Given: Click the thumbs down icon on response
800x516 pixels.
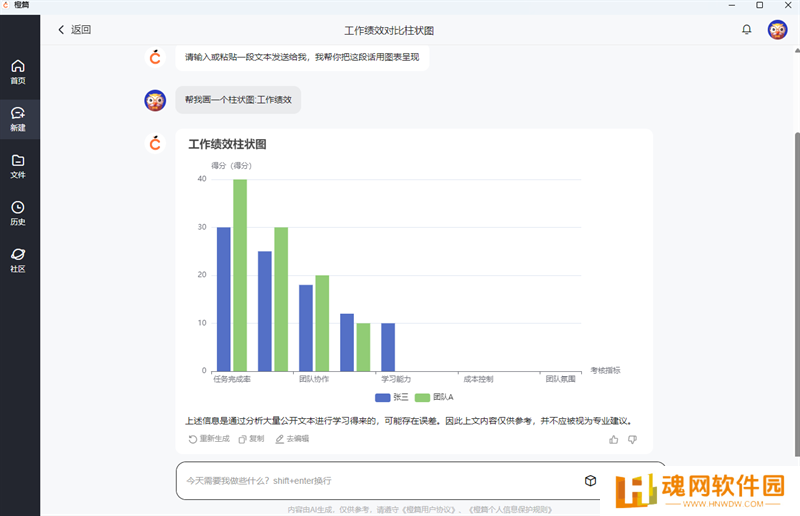Looking at the screenshot, I should pos(632,439).
